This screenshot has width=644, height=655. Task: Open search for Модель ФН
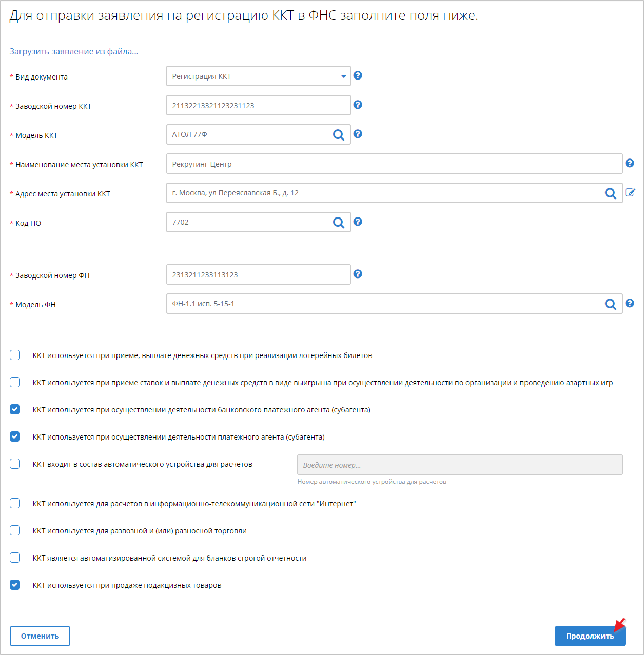[611, 304]
